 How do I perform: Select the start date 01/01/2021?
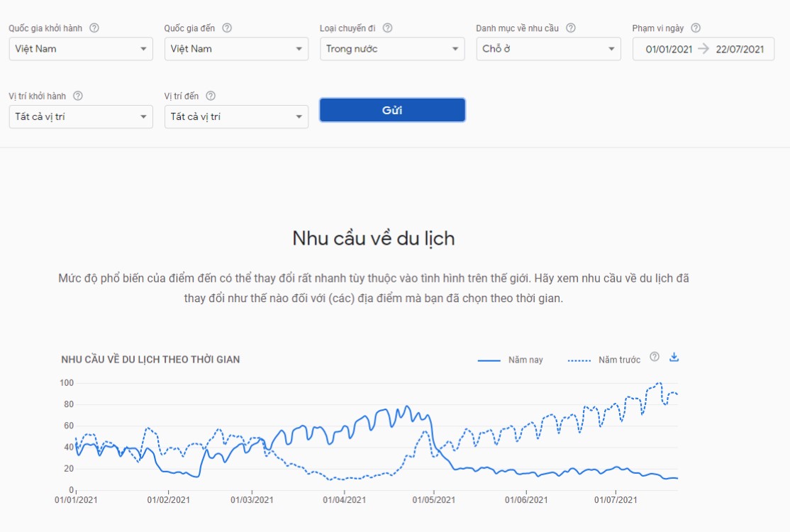click(x=669, y=50)
